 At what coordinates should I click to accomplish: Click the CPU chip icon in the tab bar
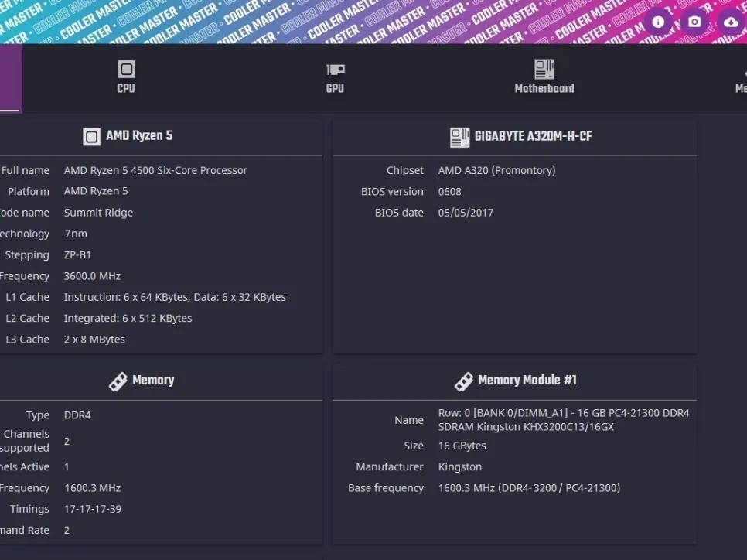126,70
